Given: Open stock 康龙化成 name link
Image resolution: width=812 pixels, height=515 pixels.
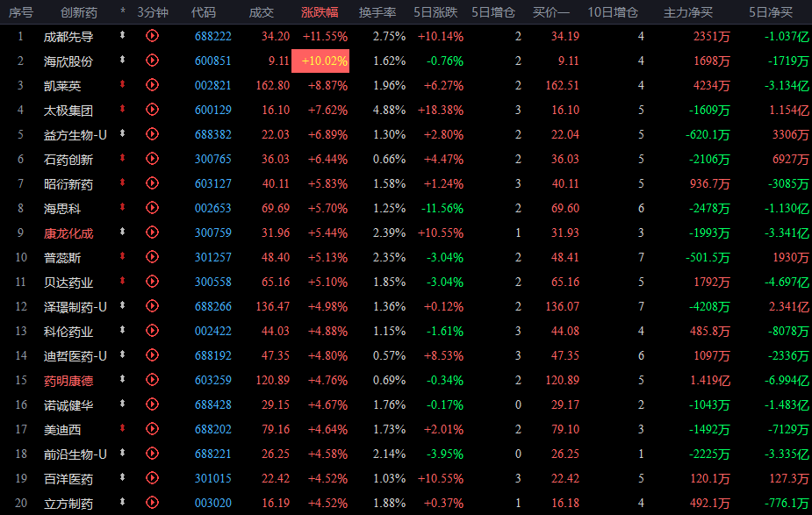Looking at the screenshot, I should pos(68,233).
